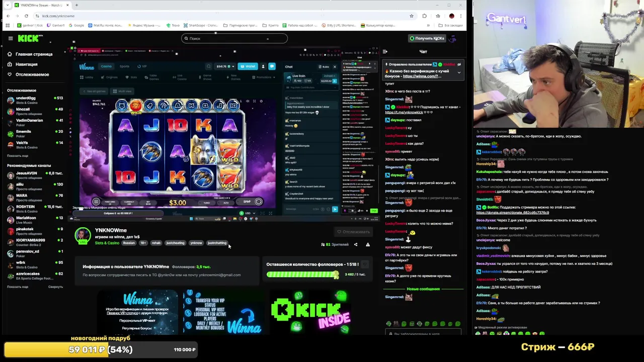Collapse the Kick chat panel arrow
The width and height of the screenshot is (644, 362).
[385, 51]
